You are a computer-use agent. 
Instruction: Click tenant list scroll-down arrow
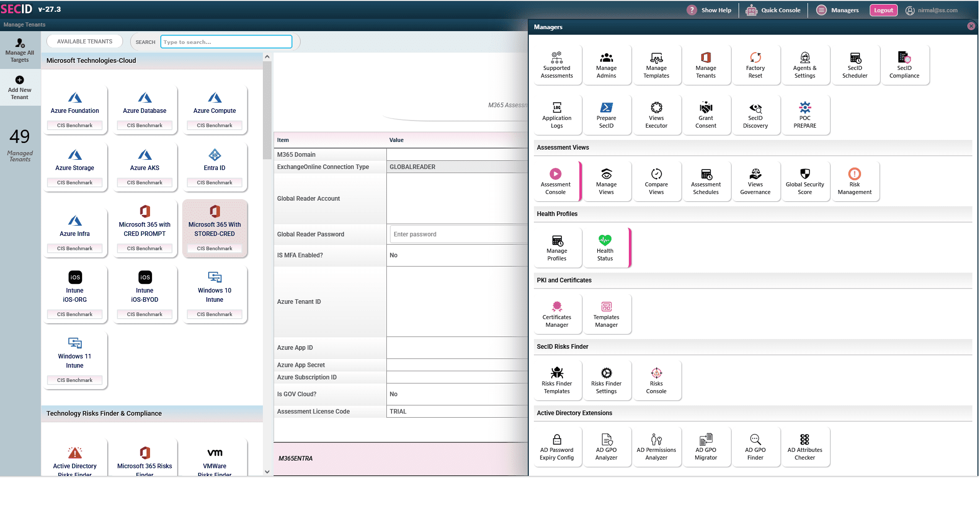click(x=267, y=472)
